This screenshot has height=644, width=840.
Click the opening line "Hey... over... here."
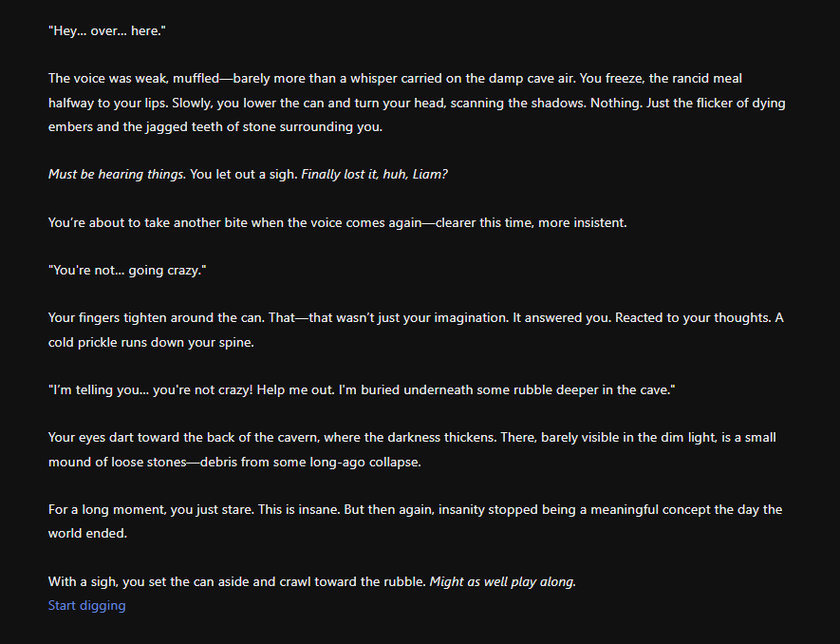tap(107, 30)
